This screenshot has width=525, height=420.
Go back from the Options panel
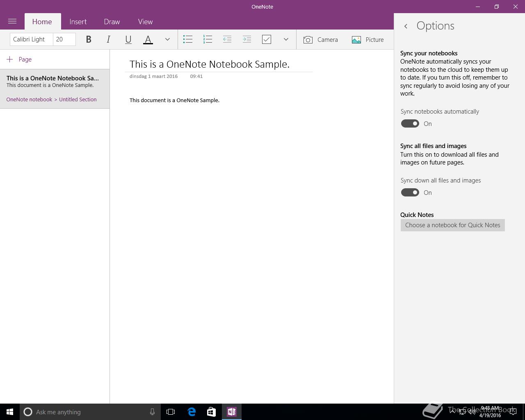tap(406, 26)
